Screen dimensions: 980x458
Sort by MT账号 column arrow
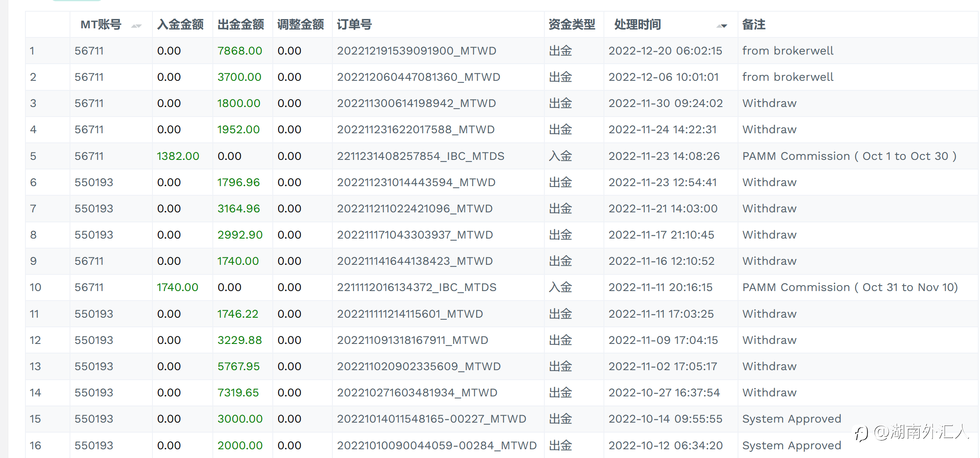tap(136, 26)
